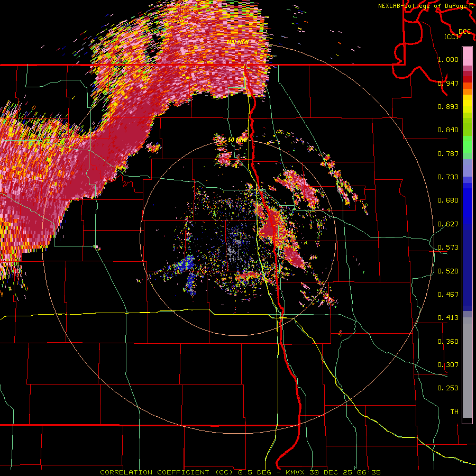Screen dimensions: 476x476
Task: Click the 100 NMI range ring label
Action: (x=239, y=42)
